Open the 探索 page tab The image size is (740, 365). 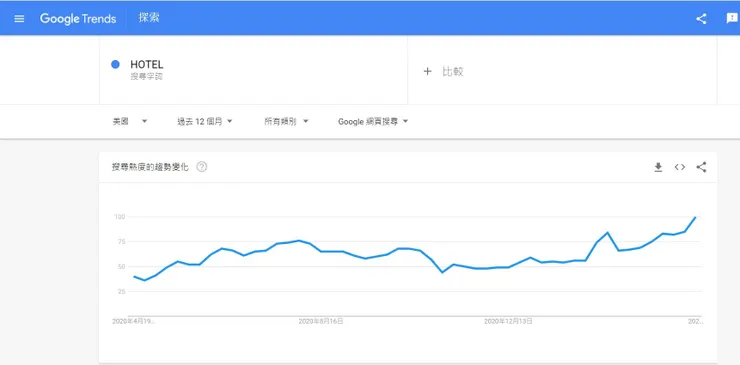click(149, 18)
